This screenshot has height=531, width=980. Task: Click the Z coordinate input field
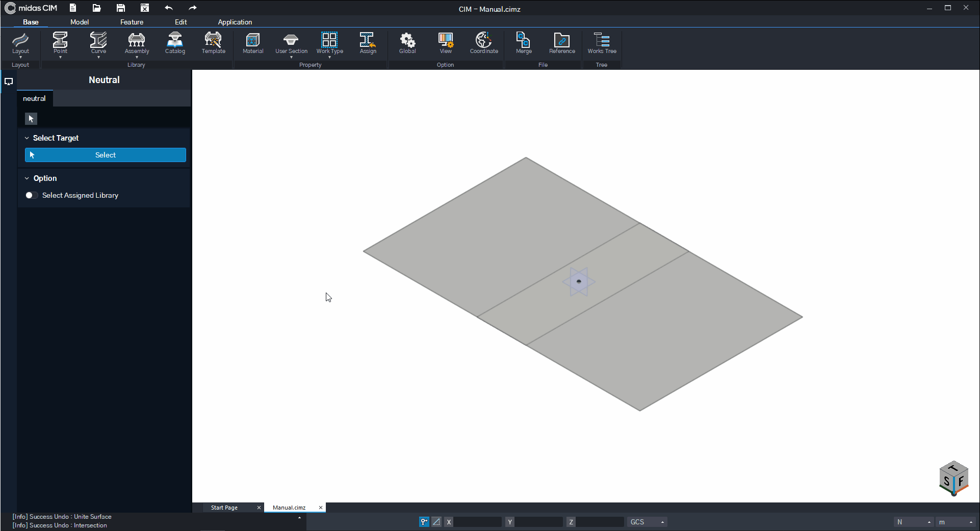(600, 522)
